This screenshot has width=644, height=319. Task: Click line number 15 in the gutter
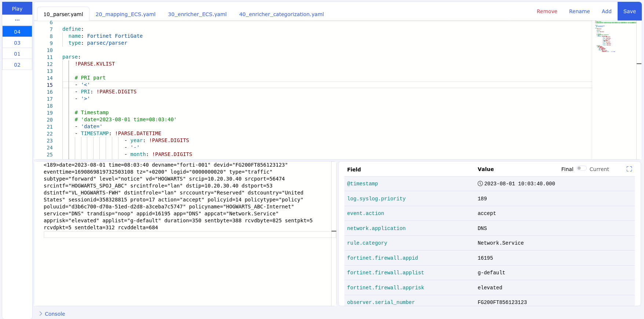point(50,85)
